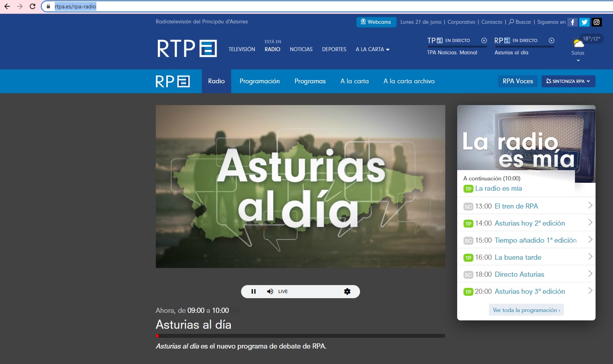Go back with browser arrow
Viewport: 613px width, 364px height.
pos(7,6)
